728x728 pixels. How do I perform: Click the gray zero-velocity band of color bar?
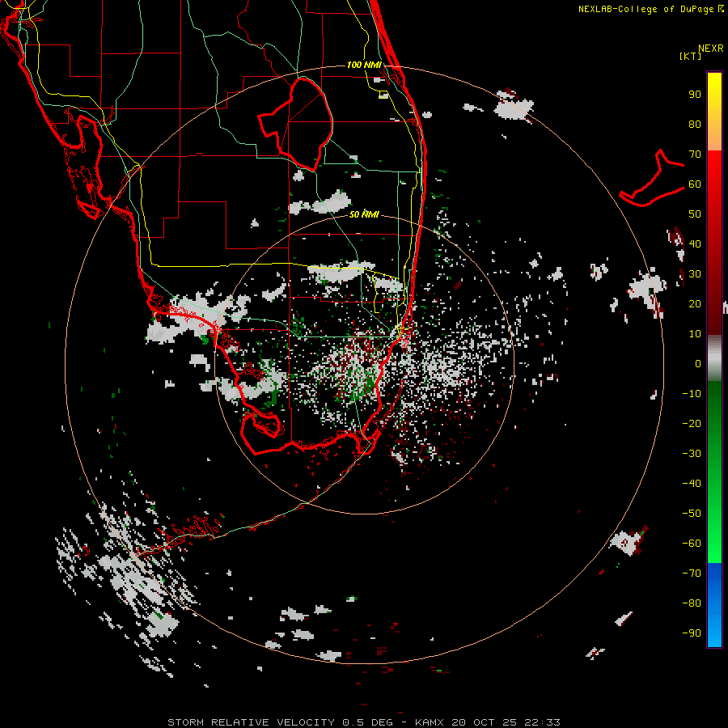[714, 358]
